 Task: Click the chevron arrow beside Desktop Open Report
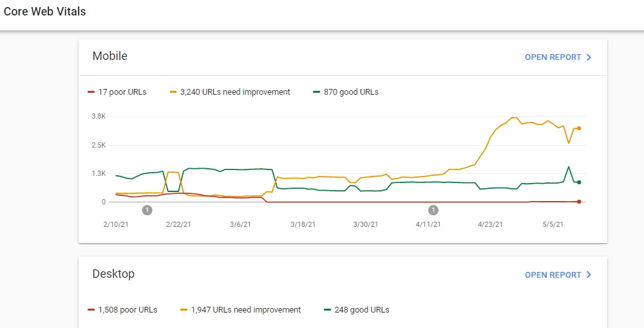coord(588,275)
